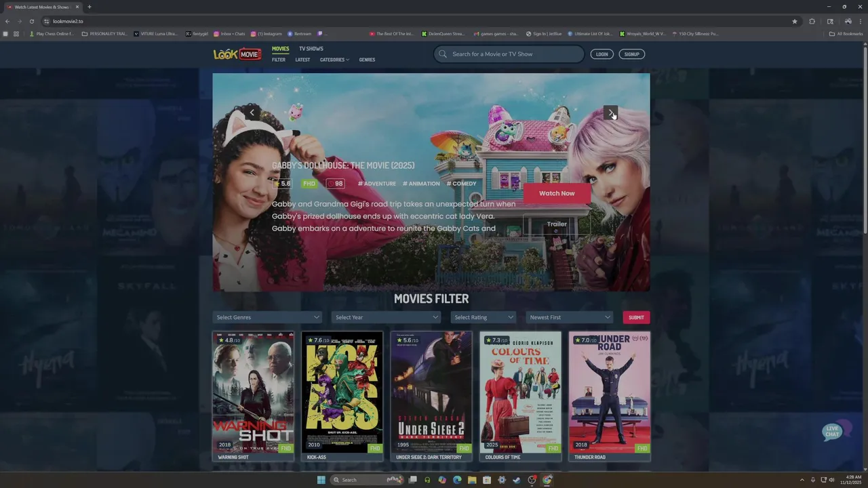Open Play Chess Online bookmark
Screen dimensions: 868x488
52,33
